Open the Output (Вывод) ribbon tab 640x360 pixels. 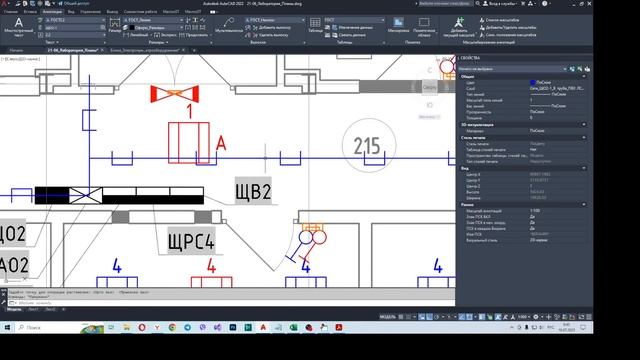pos(112,12)
